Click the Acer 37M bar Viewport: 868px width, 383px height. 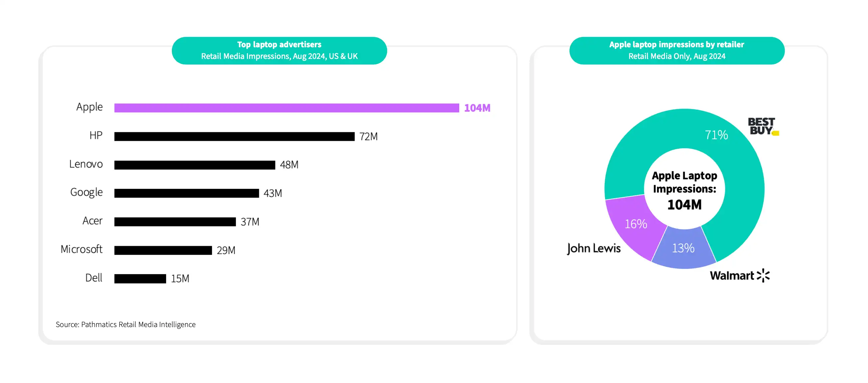(175, 222)
